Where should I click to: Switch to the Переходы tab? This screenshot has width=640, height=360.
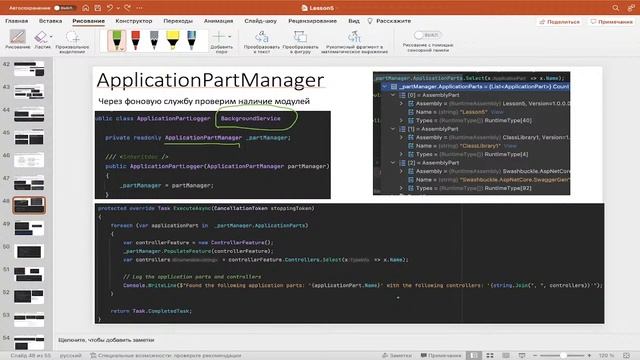178,21
